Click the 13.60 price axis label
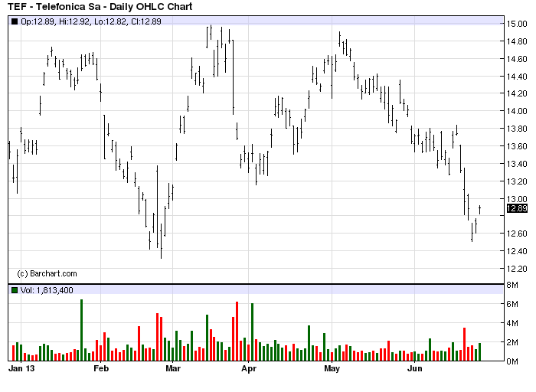Image resolution: width=536 pixels, height=392 pixels. click(x=517, y=146)
